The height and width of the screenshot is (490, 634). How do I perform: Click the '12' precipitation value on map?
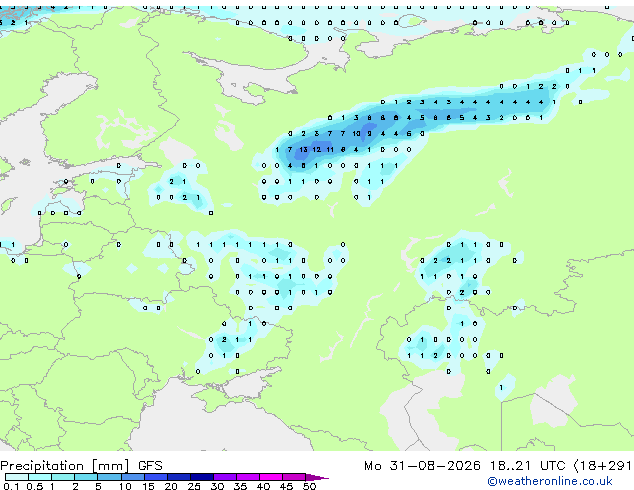point(317,150)
